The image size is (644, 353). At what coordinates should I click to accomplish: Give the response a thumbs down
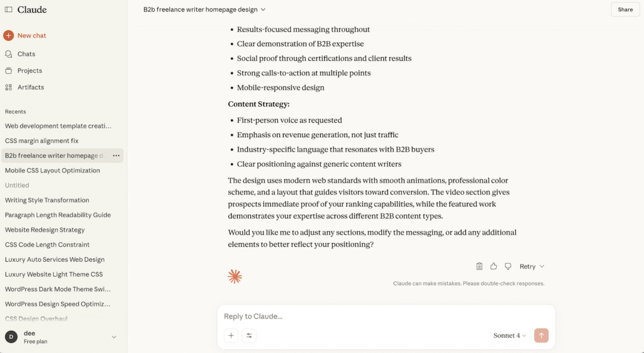pos(508,266)
